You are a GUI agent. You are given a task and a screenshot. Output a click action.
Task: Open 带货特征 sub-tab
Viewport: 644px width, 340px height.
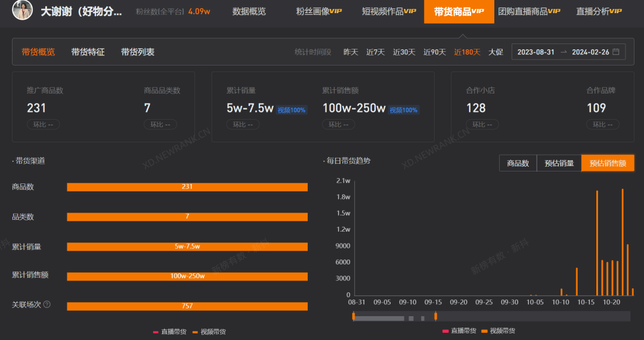tap(88, 52)
